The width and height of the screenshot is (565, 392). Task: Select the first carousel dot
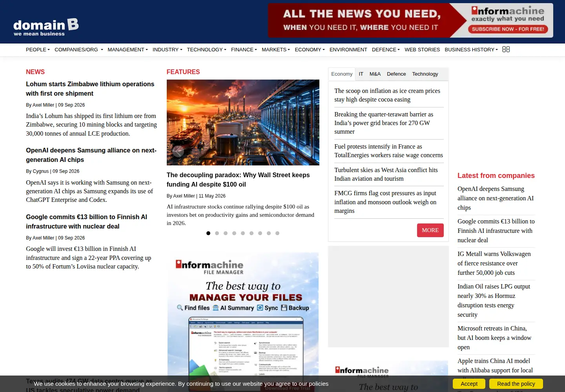[x=208, y=233]
